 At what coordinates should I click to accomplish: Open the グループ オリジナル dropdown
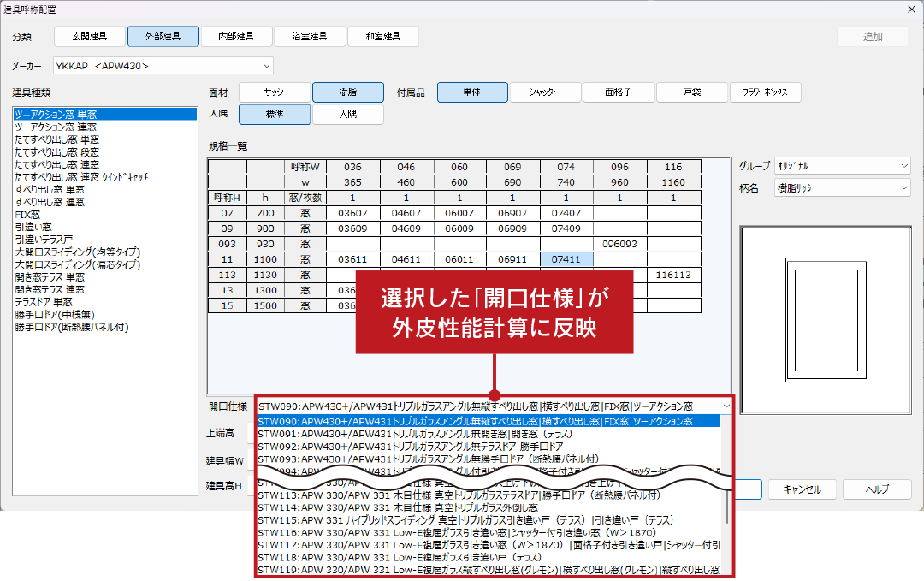pyautogui.click(x=843, y=166)
